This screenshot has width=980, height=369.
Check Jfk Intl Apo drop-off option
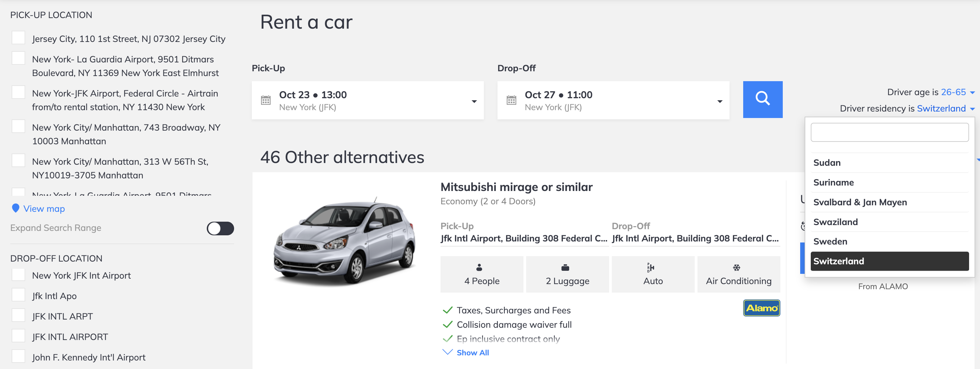[18, 295]
